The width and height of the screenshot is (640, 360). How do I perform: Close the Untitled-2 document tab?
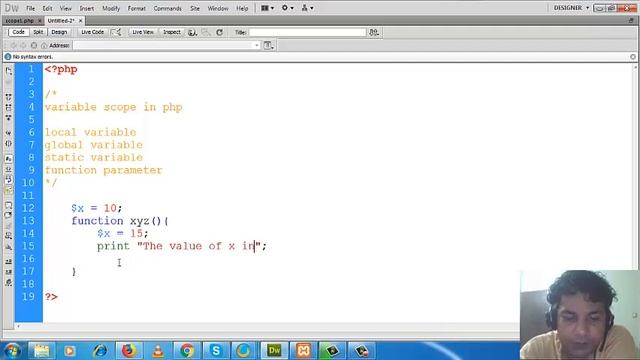tap(80, 20)
